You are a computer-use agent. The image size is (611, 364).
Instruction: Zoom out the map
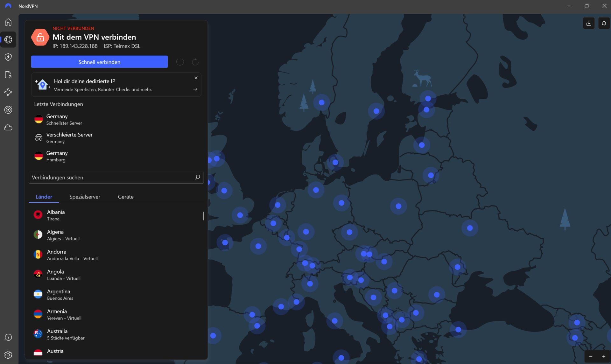coord(591,356)
